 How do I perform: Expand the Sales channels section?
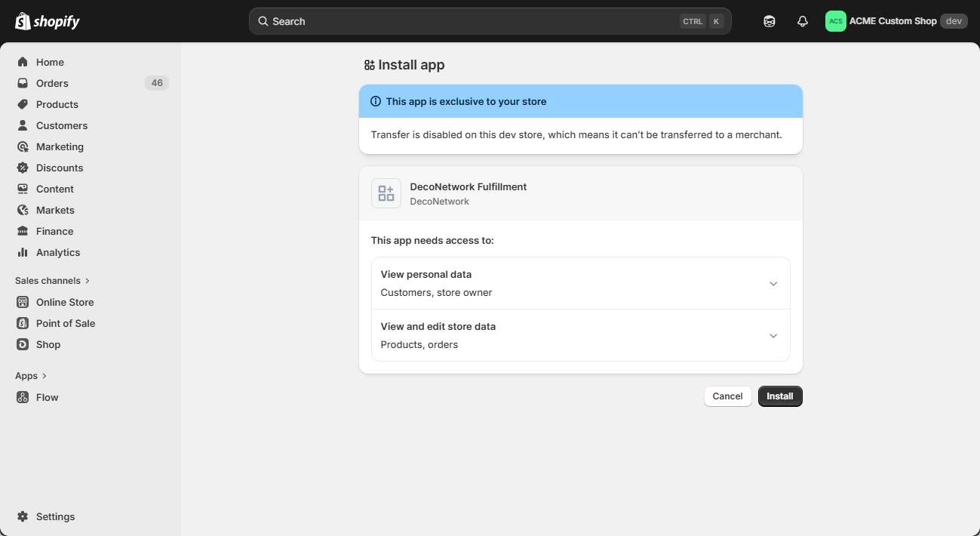[x=53, y=281]
